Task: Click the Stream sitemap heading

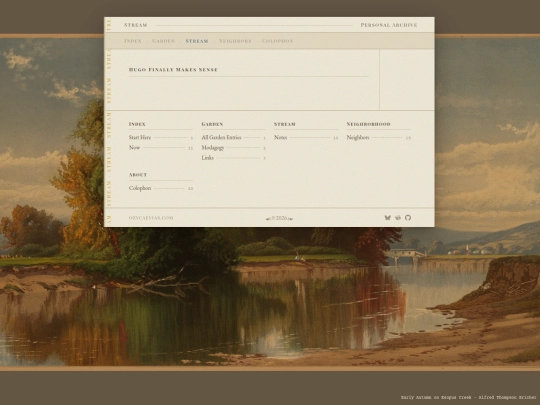Action: (285, 124)
